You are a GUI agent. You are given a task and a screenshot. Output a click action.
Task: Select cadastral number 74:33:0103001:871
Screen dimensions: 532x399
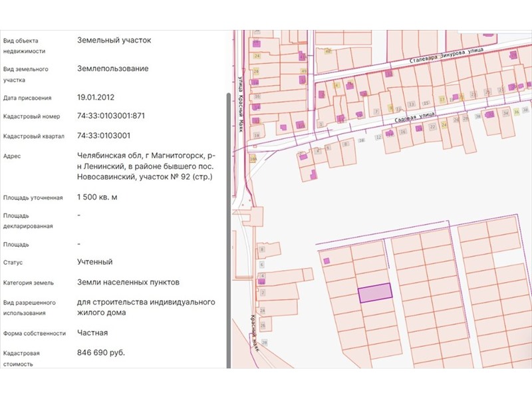111,116
